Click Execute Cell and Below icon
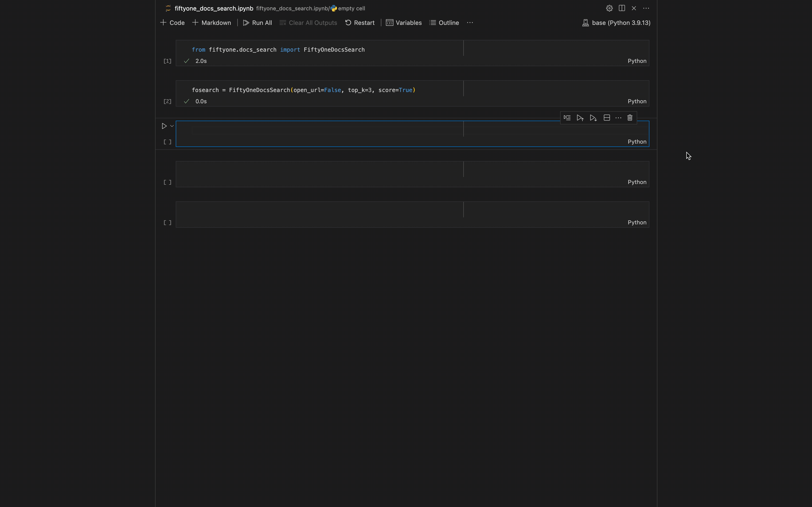This screenshot has width=812, height=507. tap(593, 118)
